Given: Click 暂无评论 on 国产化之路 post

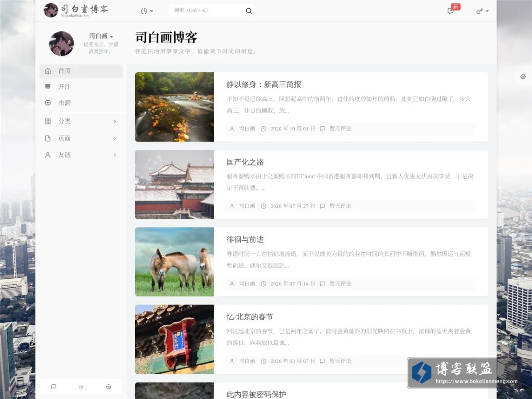Looking at the screenshot, I should pyautogui.click(x=340, y=206).
